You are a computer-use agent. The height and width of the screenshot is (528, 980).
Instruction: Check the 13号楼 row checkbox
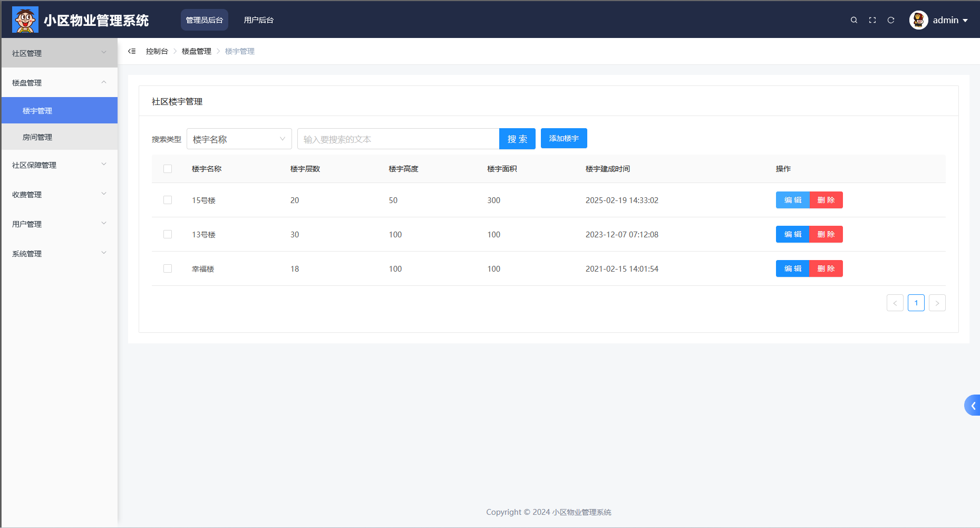(x=168, y=234)
